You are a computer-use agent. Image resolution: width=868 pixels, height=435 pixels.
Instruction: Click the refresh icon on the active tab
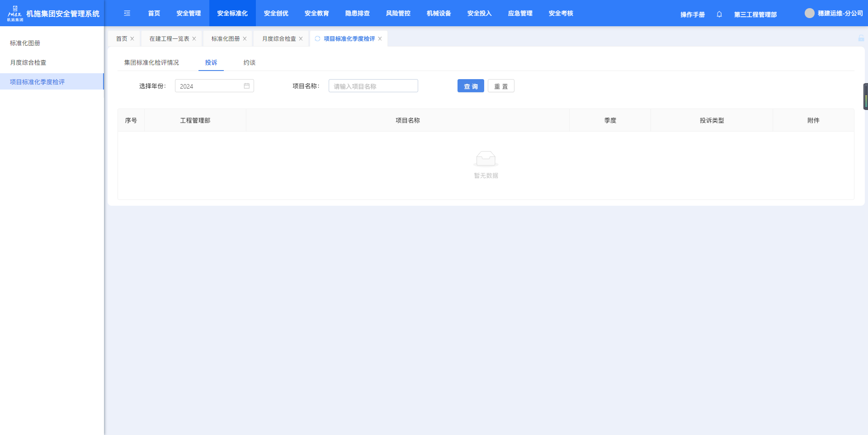point(317,39)
